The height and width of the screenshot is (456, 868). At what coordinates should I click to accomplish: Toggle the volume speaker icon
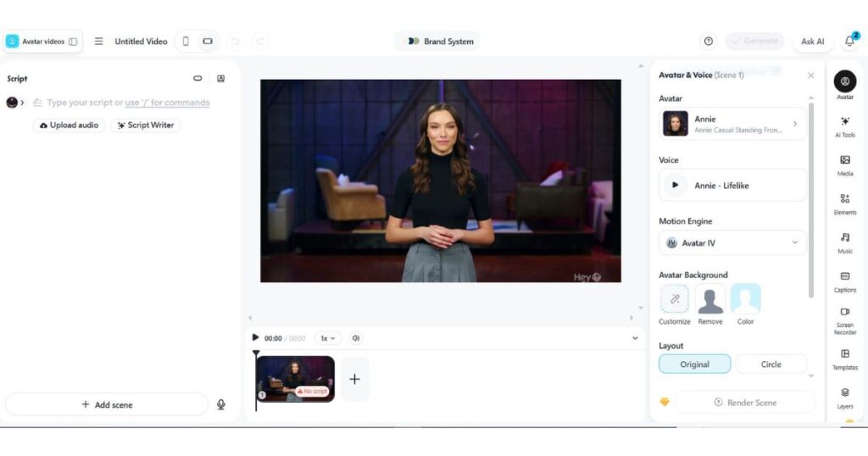pos(356,338)
